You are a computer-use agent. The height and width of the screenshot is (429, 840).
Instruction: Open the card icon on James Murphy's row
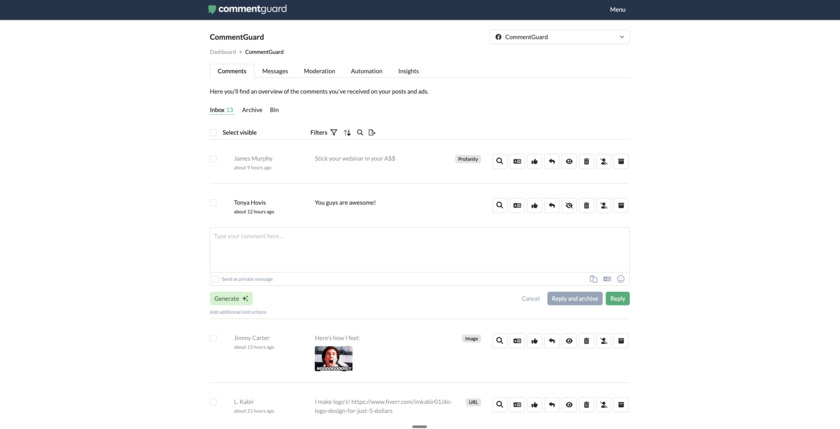pyautogui.click(x=517, y=161)
